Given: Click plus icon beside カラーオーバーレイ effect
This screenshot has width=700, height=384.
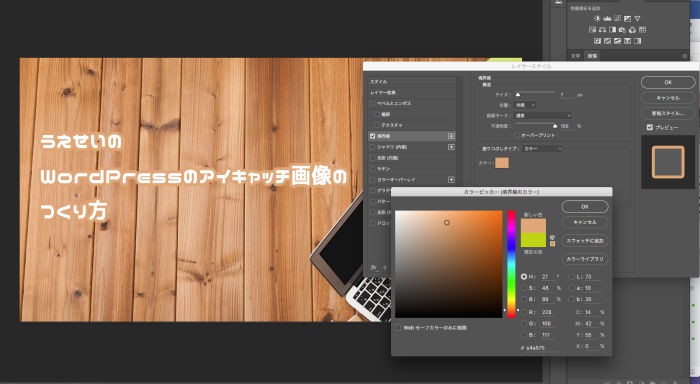Looking at the screenshot, I should point(451,179).
